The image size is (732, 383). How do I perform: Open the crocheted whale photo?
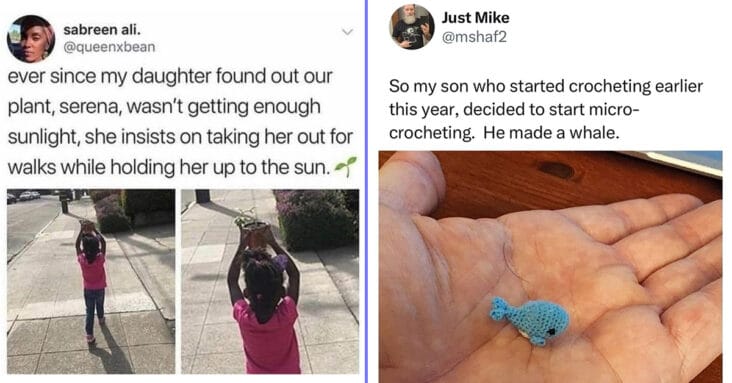coord(550,267)
